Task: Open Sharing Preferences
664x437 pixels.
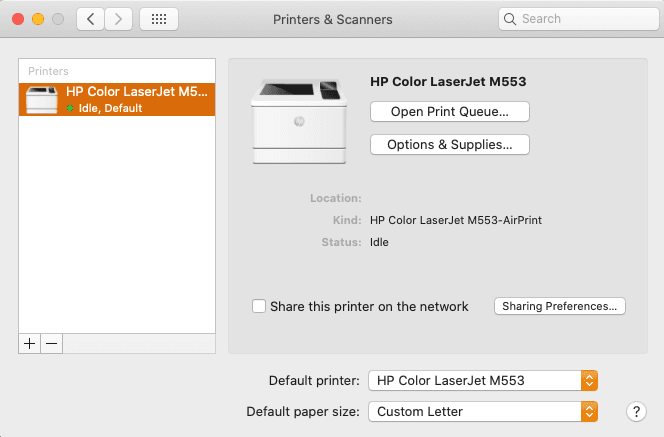Action: [x=560, y=306]
